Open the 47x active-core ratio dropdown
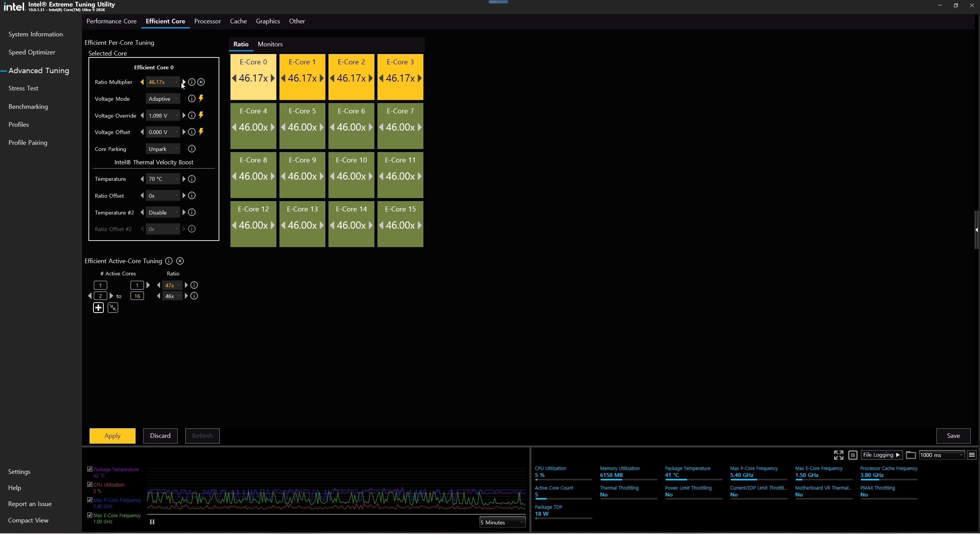Screen dimensions: 980x534 pyautogui.click(x=172, y=285)
